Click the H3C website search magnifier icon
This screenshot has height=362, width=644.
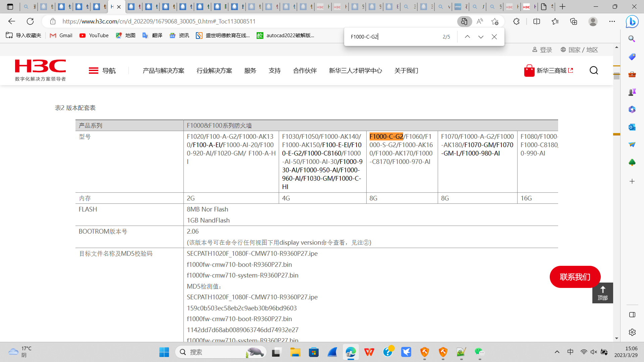(x=594, y=70)
